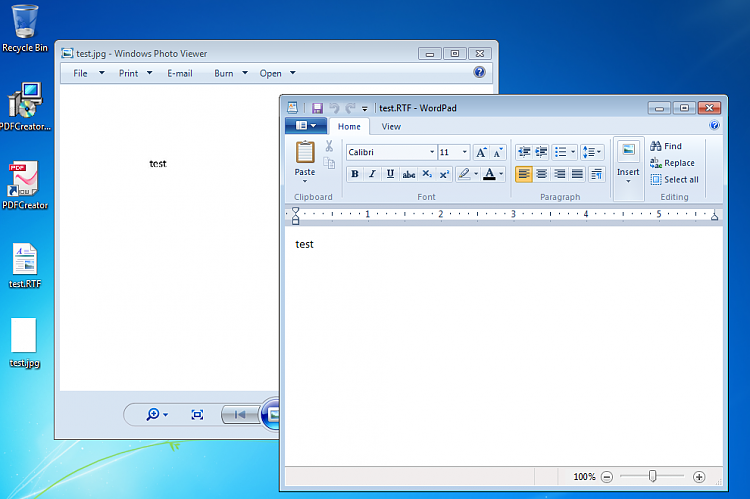The width and height of the screenshot is (750, 499).
Task: Start a bulleted list
Action: point(560,152)
